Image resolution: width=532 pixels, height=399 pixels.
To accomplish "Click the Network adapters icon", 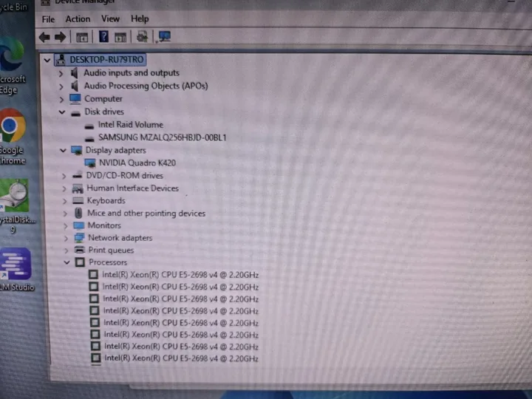I will (79, 238).
